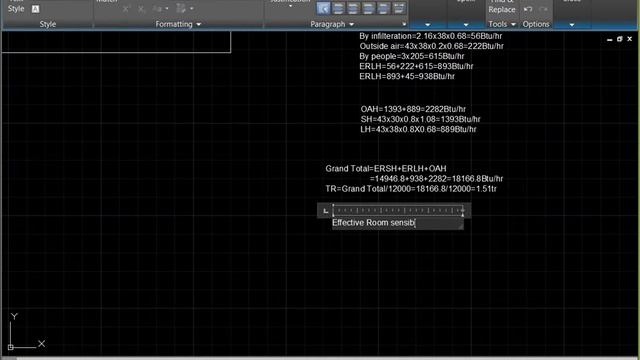Click the Options panel label
This screenshot has height=360, width=640.
click(x=536, y=24)
